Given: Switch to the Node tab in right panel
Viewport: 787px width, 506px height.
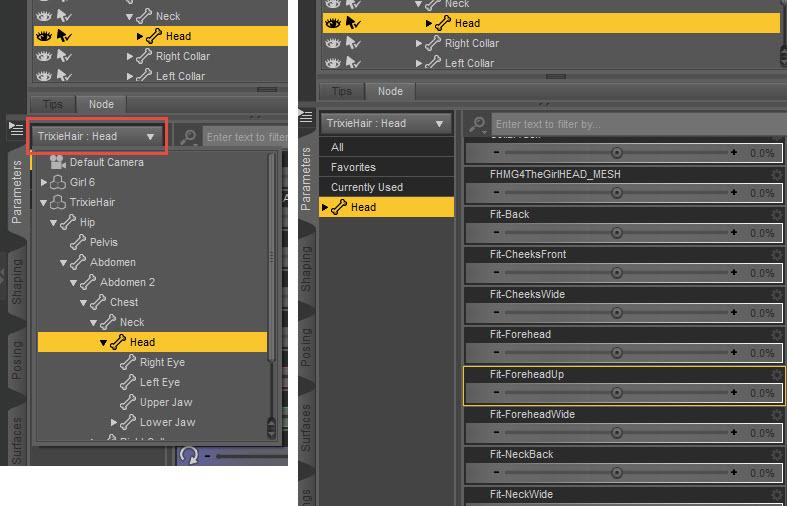Looking at the screenshot, I should 390,91.
